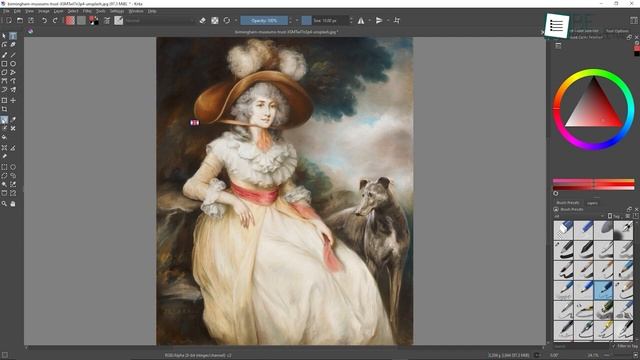640x360 pixels.
Task: Open the Filter menu
Action: [x=87, y=11]
